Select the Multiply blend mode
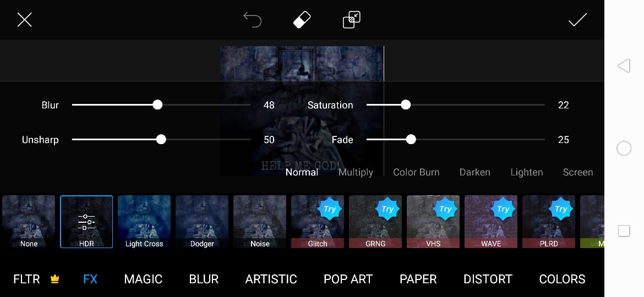Screen dimensions: 644x297 point(356,172)
